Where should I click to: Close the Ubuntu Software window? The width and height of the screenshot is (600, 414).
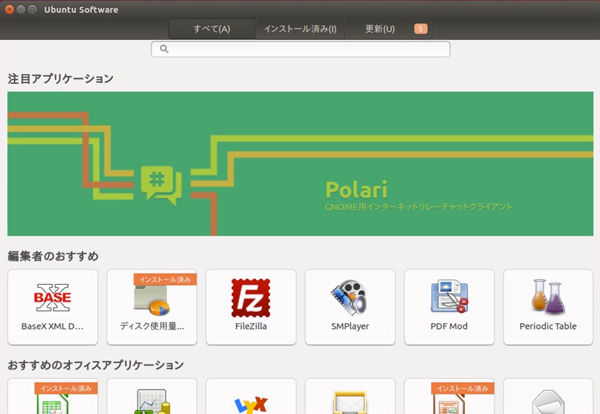coord(9,9)
